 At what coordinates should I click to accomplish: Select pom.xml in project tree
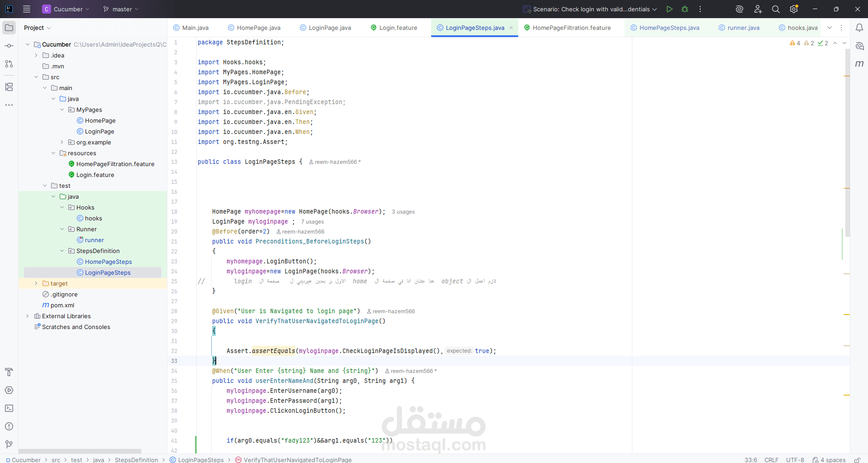point(62,305)
